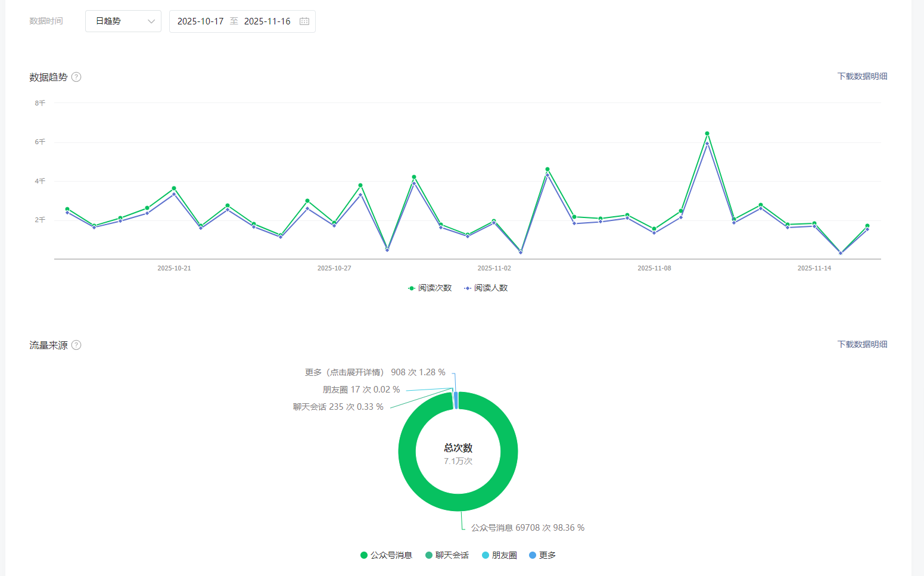Toggle 阅读人数 legend series
The height and width of the screenshot is (576, 924).
486,288
